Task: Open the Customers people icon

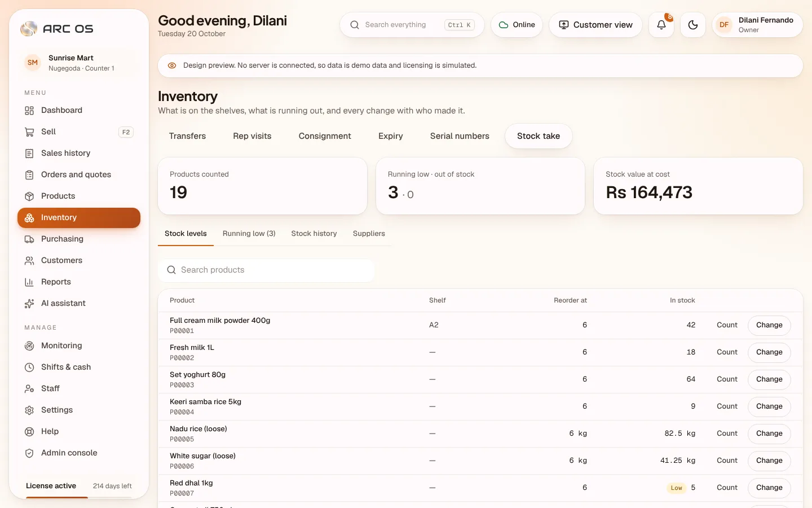Action: (x=29, y=261)
